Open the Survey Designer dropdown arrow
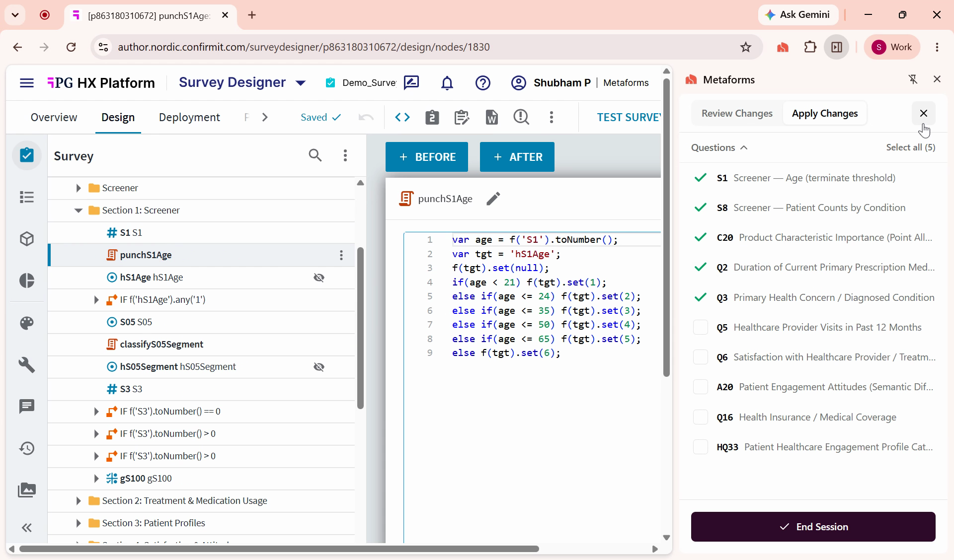Image resolution: width=954 pixels, height=560 pixels. pyautogui.click(x=301, y=83)
